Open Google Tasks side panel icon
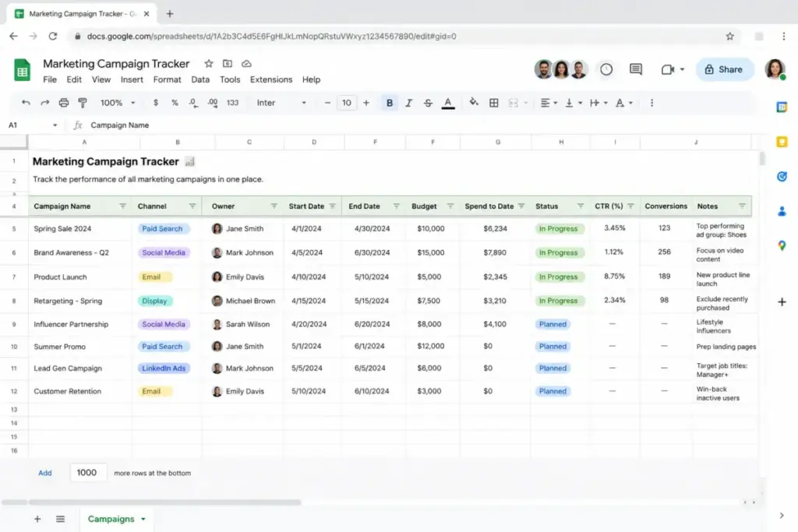798x532 pixels. tap(782, 177)
